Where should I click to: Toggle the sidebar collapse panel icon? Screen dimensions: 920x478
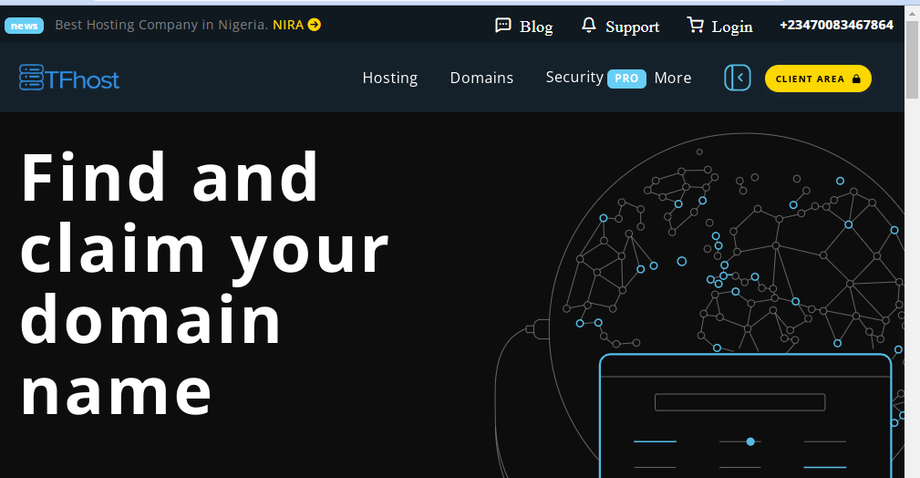point(738,77)
